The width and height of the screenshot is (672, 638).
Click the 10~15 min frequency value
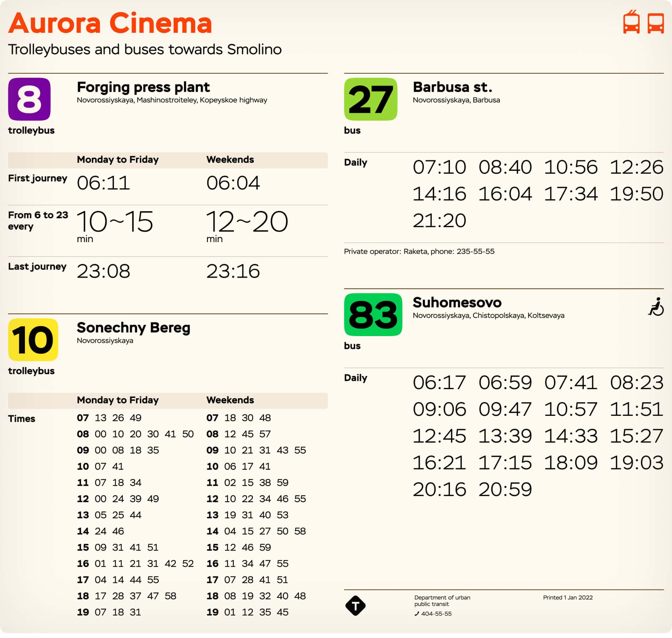coord(116,221)
